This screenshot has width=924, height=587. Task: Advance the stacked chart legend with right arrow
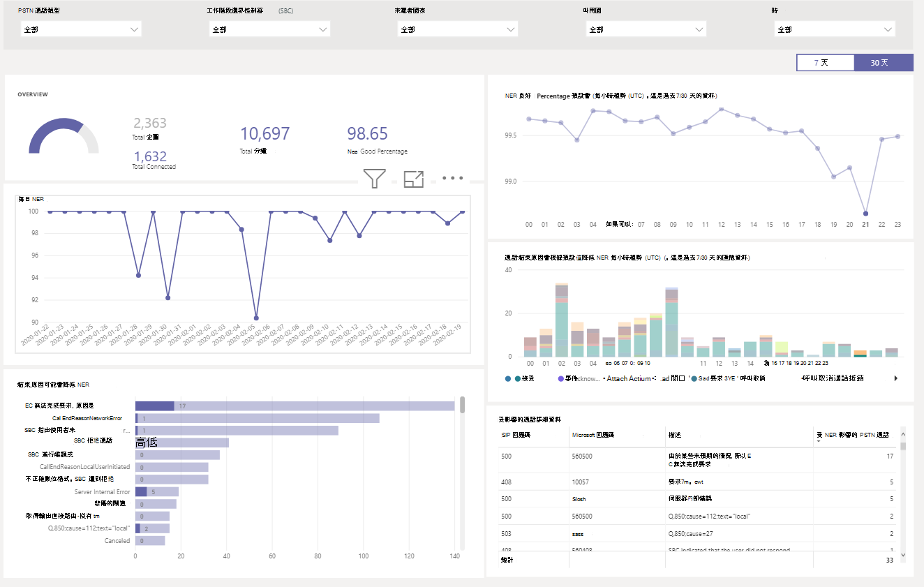895,378
